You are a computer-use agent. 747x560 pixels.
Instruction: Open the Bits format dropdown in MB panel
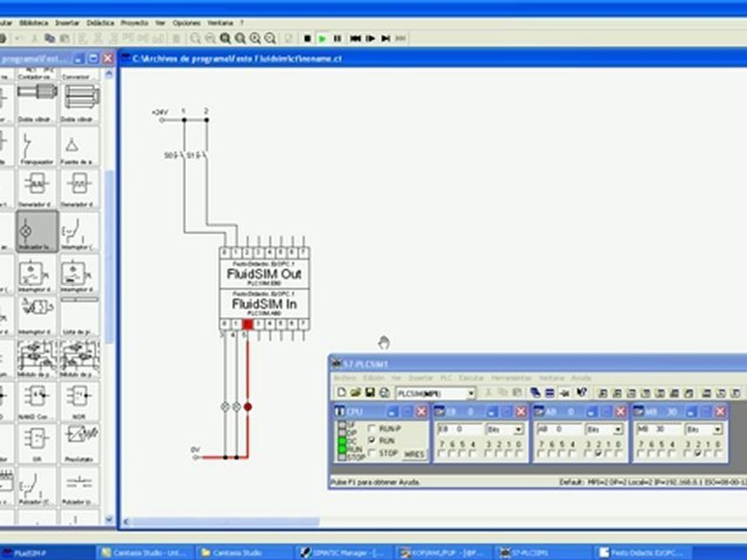pos(717,430)
